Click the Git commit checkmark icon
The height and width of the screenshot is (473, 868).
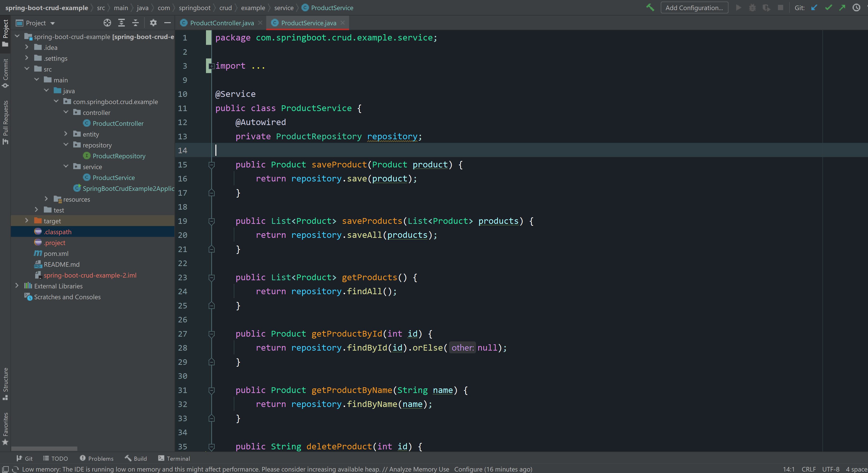click(828, 7)
